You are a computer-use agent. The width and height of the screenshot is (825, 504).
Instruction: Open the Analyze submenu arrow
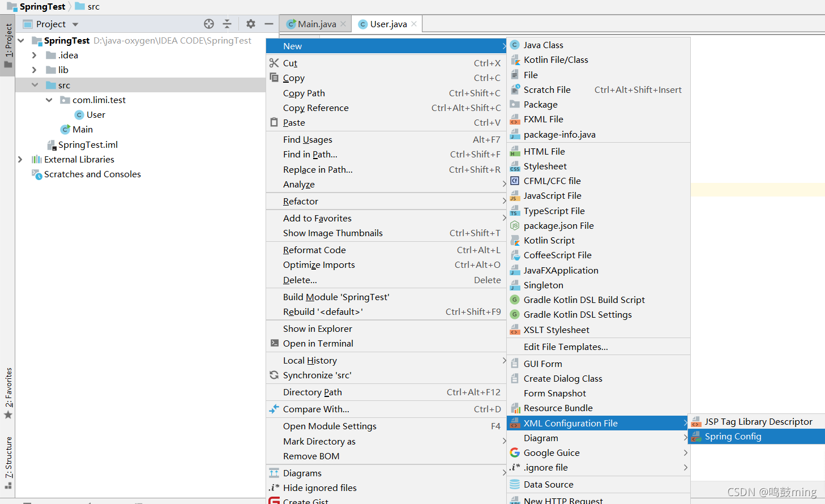pyautogui.click(x=504, y=184)
